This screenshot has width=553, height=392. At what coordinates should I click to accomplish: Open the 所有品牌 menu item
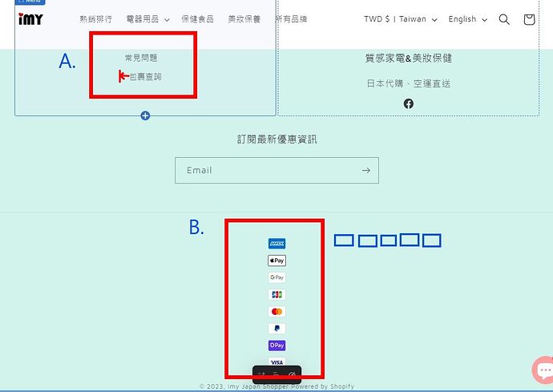[x=291, y=19]
